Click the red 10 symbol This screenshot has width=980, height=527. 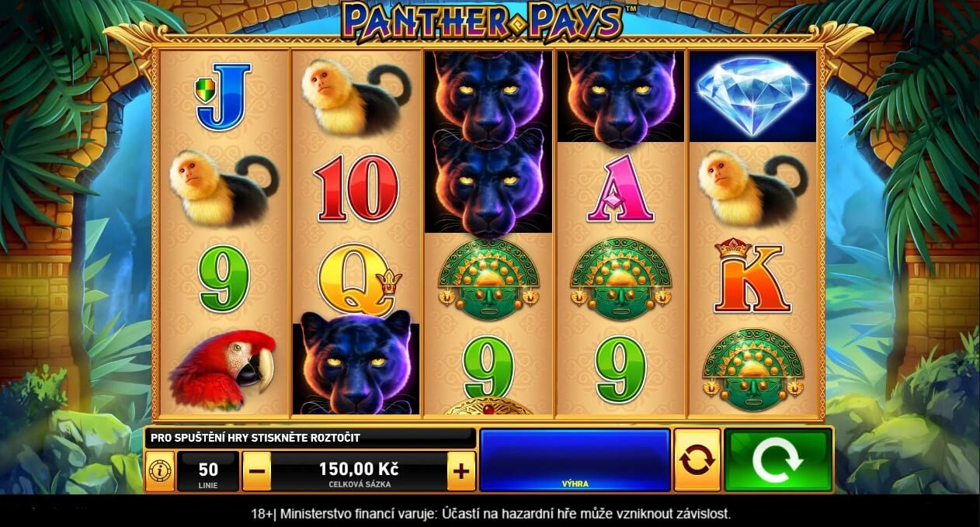356,188
